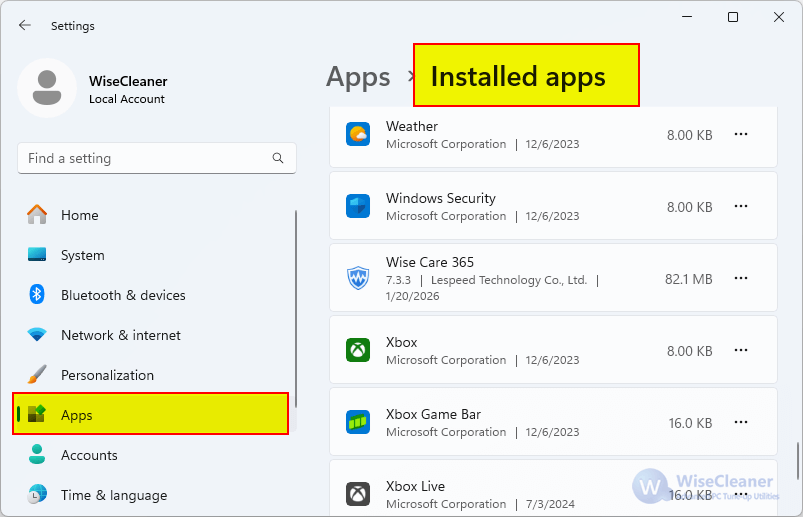Click the Windows Security app name
Image resolution: width=803 pixels, height=517 pixels.
[441, 198]
